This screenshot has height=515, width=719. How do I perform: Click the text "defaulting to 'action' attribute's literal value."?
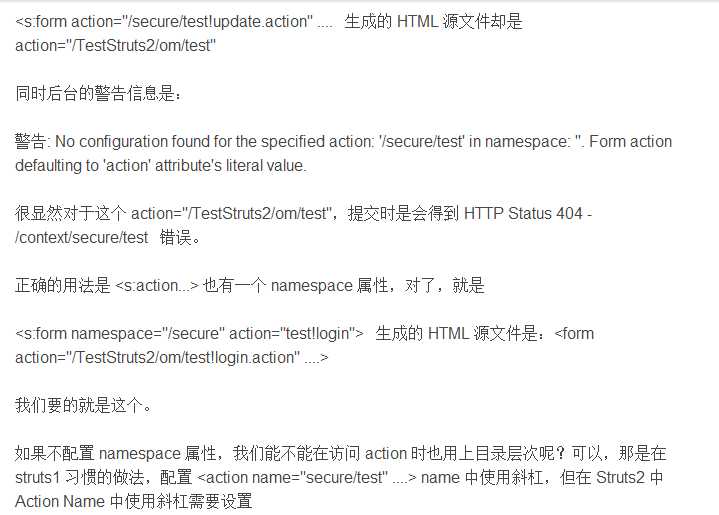(x=161, y=165)
